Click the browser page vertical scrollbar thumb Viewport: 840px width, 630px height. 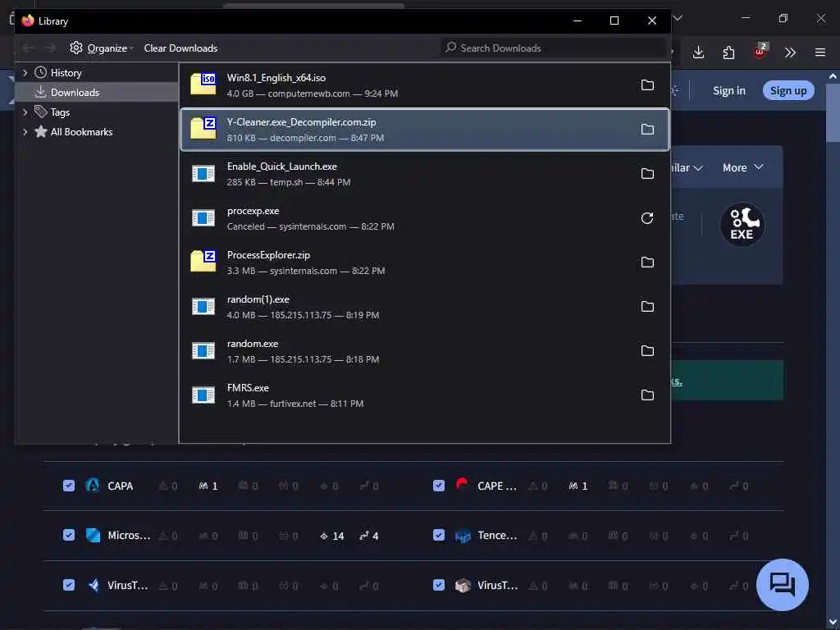point(833,112)
